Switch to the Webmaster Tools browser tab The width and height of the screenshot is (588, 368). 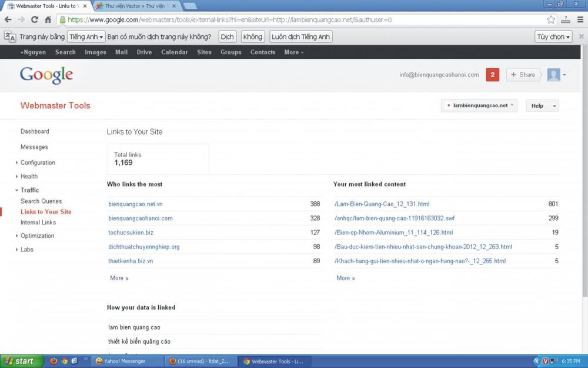pyautogui.click(x=46, y=6)
